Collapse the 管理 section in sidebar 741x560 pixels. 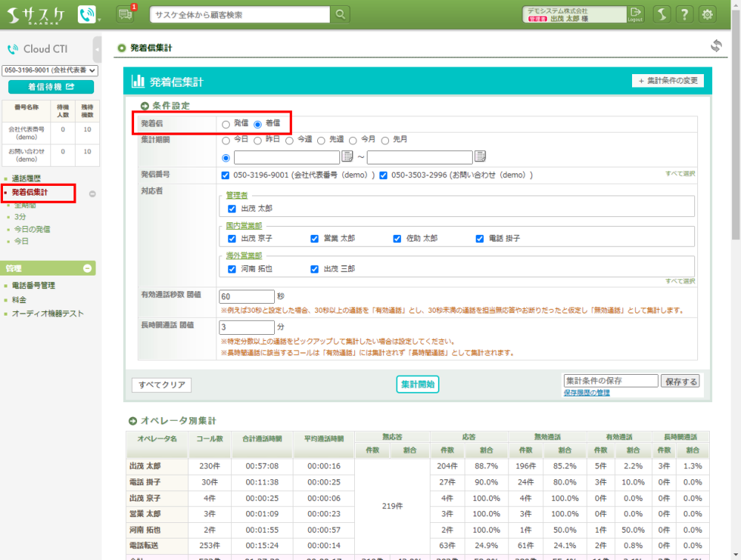tap(87, 268)
